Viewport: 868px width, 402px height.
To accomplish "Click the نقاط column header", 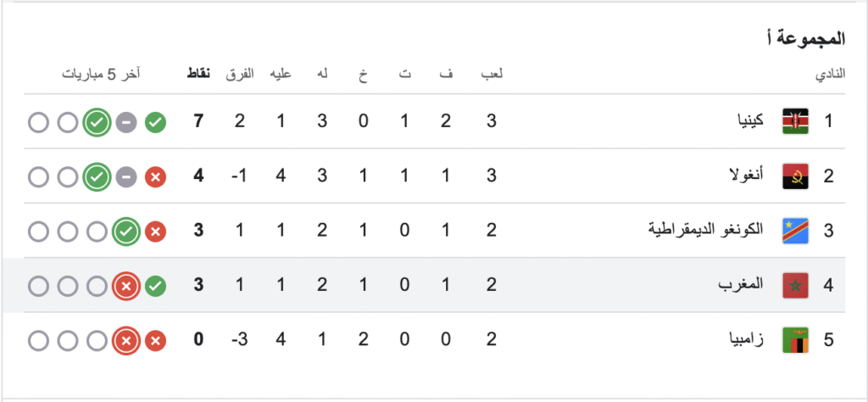I will [x=198, y=74].
